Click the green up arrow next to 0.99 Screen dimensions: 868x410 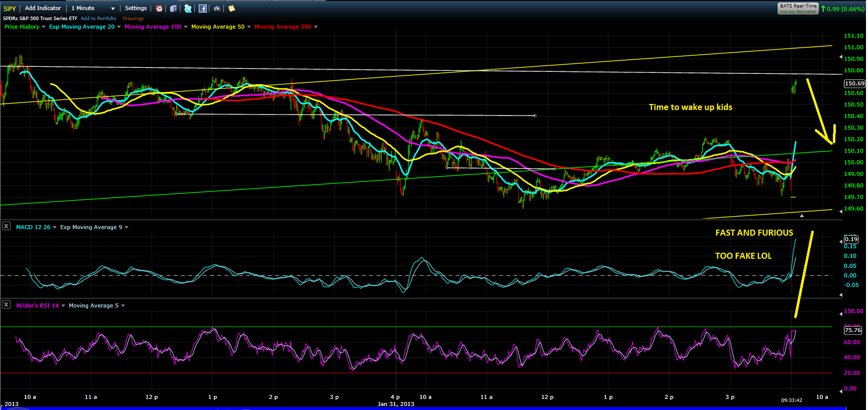[823, 9]
